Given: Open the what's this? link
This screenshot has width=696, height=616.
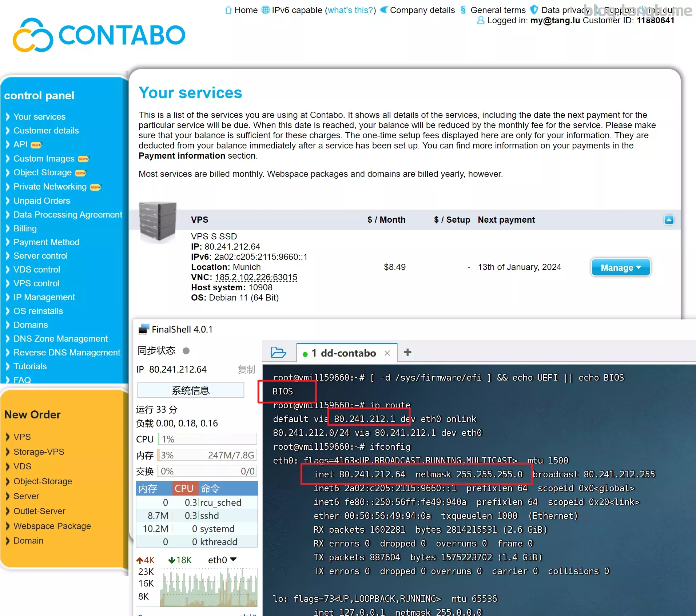Looking at the screenshot, I should point(350,10).
